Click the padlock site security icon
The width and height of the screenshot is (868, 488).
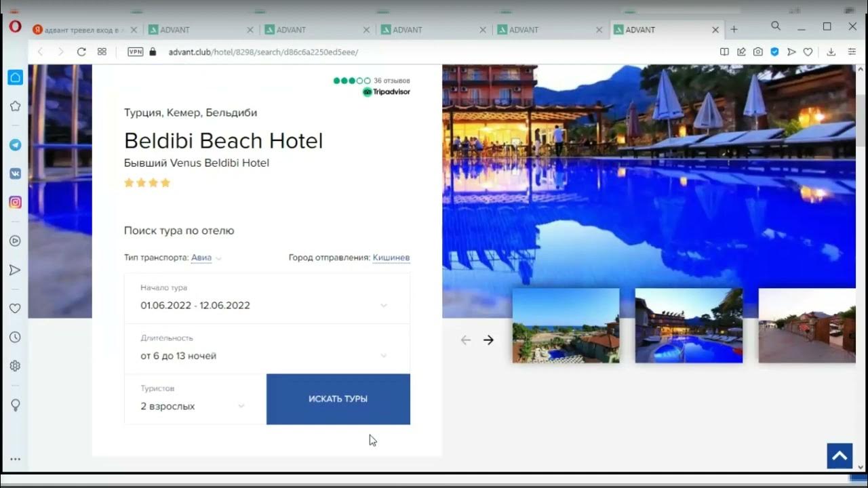(x=153, y=52)
